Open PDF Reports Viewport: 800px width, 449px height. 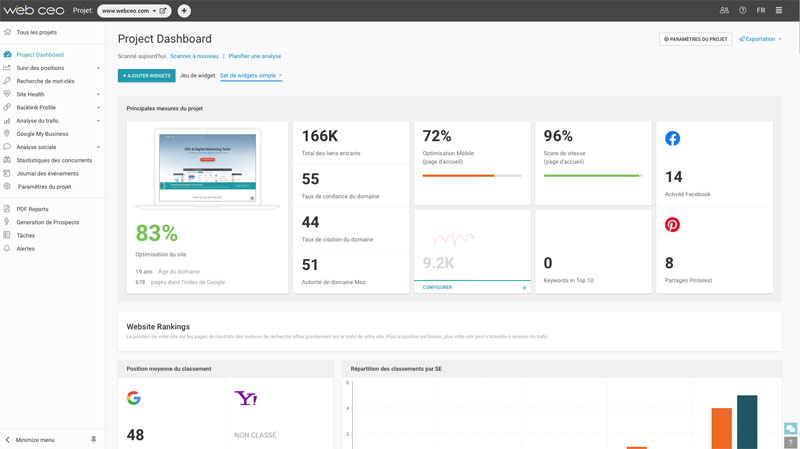click(x=32, y=209)
